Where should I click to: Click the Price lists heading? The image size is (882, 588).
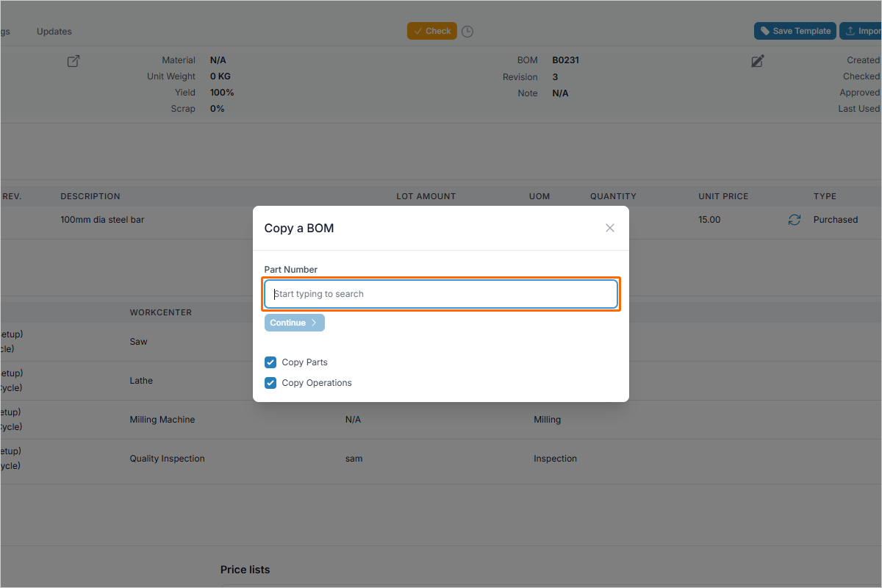tap(245, 570)
